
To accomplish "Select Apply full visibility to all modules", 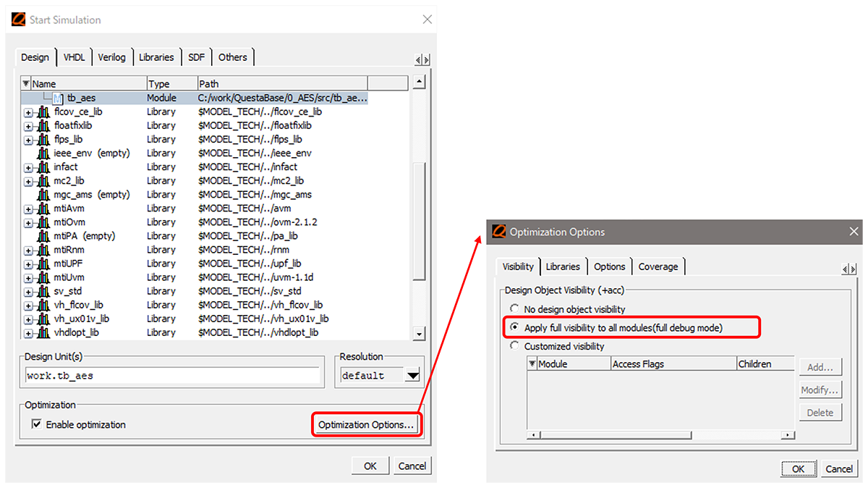I will (x=514, y=328).
